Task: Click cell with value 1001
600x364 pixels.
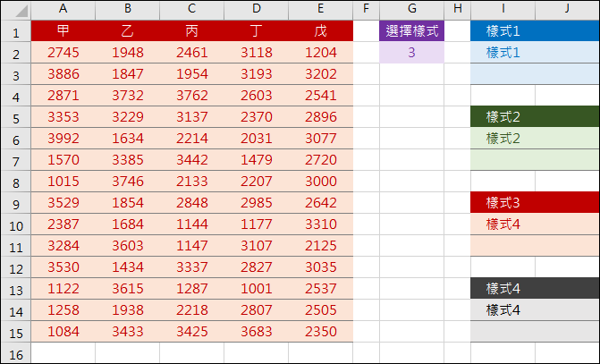Action: point(256,288)
